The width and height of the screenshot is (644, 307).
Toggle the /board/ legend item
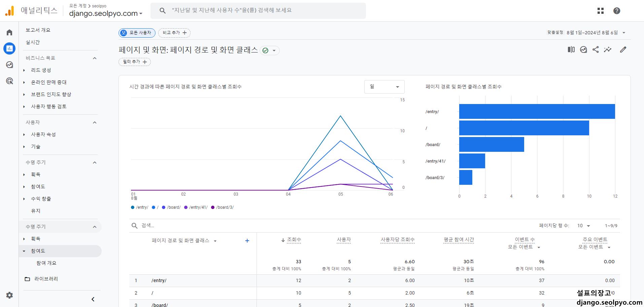pos(171,207)
